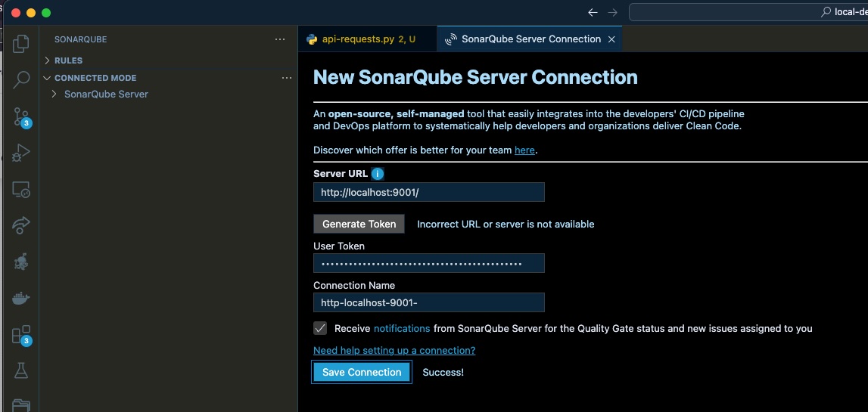Open the Search view in activity bar
The width and height of the screenshot is (868, 412).
21,79
